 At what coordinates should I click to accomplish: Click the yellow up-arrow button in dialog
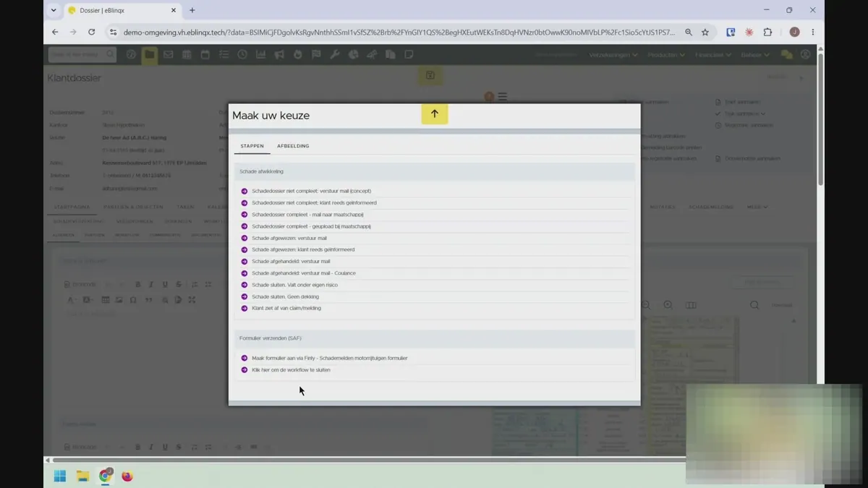435,114
